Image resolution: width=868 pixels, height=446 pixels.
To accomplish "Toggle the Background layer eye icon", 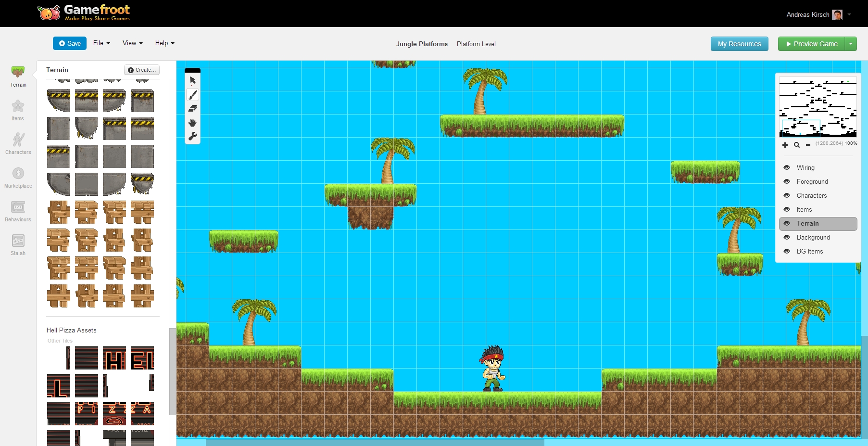I will (787, 237).
